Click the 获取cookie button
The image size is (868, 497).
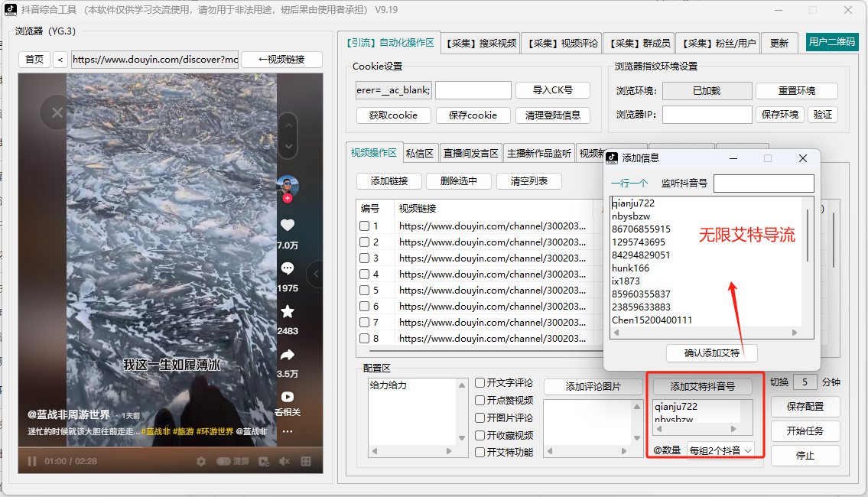pyautogui.click(x=393, y=114)
